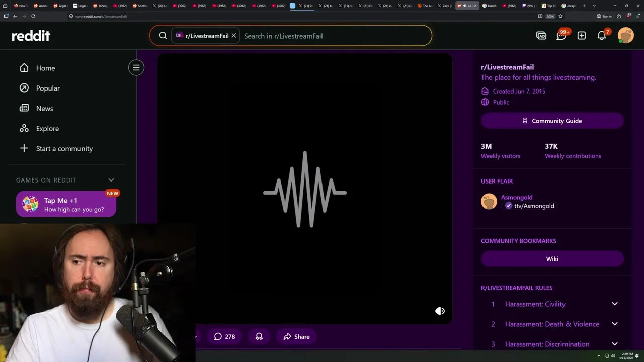The height and width of the screenshot is (362, 644).
Task: Click the audio waveform video player
Action: 305,189
